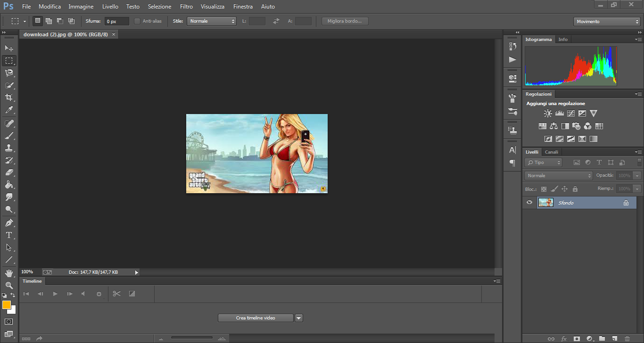Select the Lasso tool
The image size is (644, 343).
9,73
